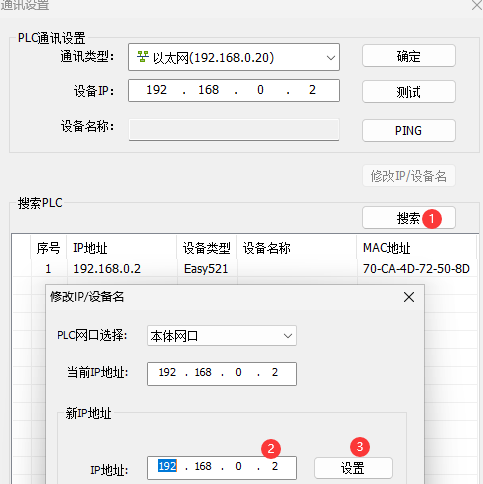Viewport: 483px width, 484px height.
Task: Click the highlighted 192 in the new IP地址 field
Action: point(167,466)
